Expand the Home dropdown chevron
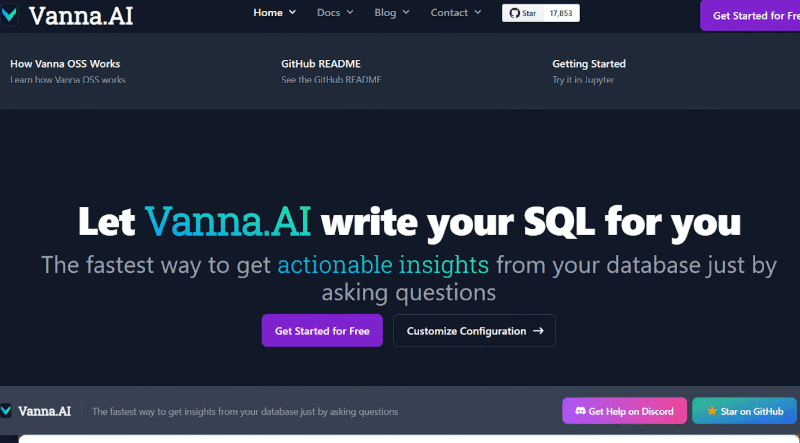 [292, 13]
